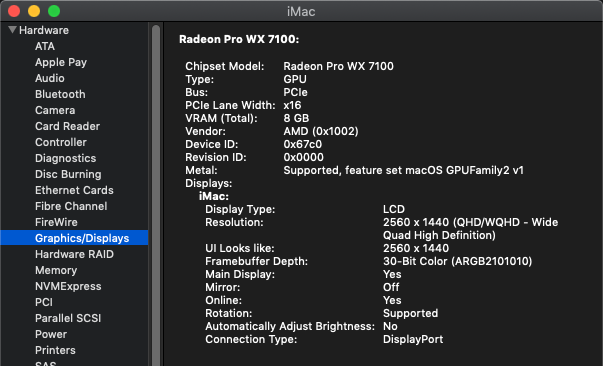Select ATA in the sidebar

click(x=45, y=46)
